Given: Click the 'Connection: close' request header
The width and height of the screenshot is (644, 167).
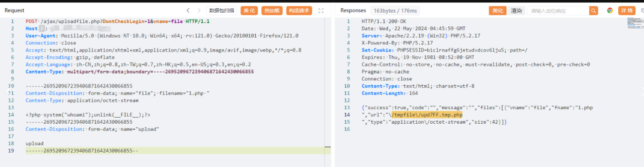Looking at the screenshot, I should click(51, 43).
